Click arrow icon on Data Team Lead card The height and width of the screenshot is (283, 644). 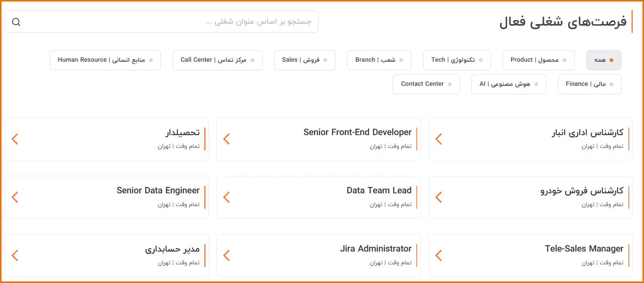point(227,197)
